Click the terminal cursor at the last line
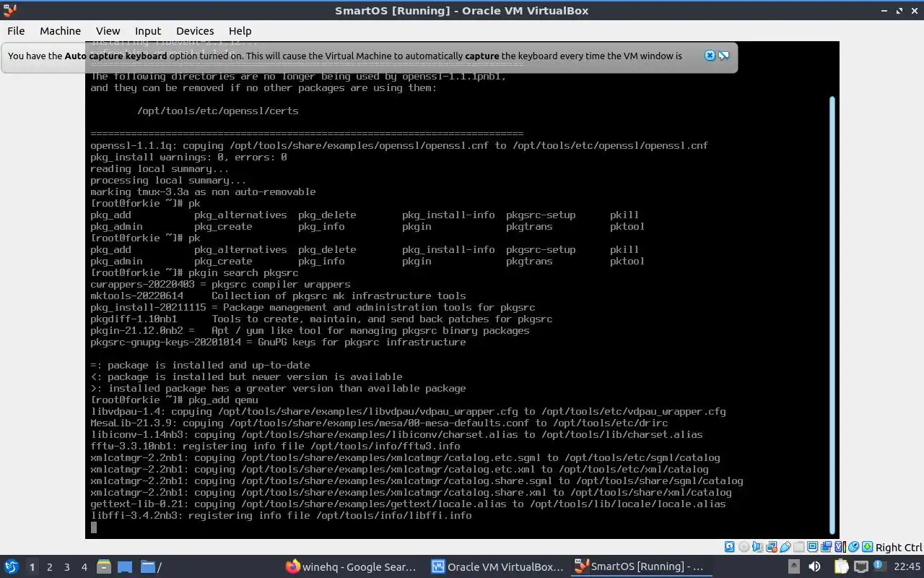The image size is (924, 578). [x=94, y=527]
